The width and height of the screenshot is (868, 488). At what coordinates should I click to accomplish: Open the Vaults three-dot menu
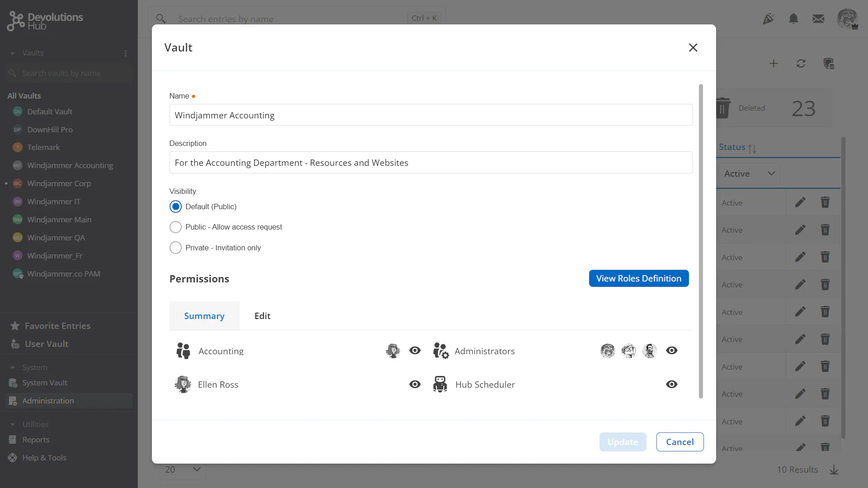(126, 53)
